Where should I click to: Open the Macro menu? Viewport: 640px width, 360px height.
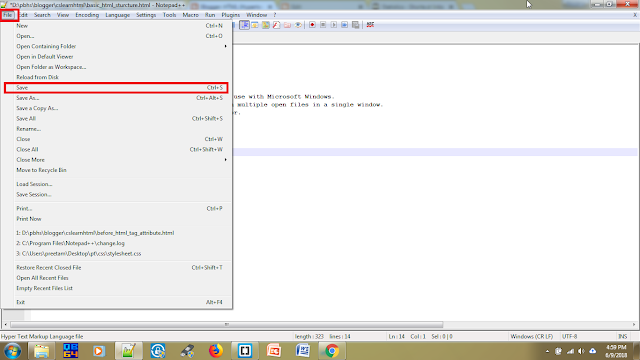click(x=190, y=15)
